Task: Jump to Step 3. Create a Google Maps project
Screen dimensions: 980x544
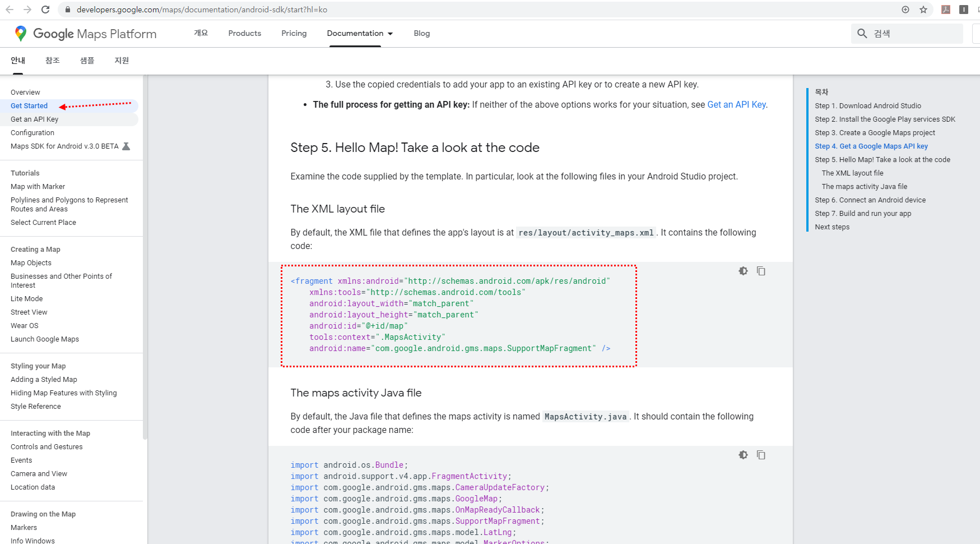Action: (x=875, y=133)
